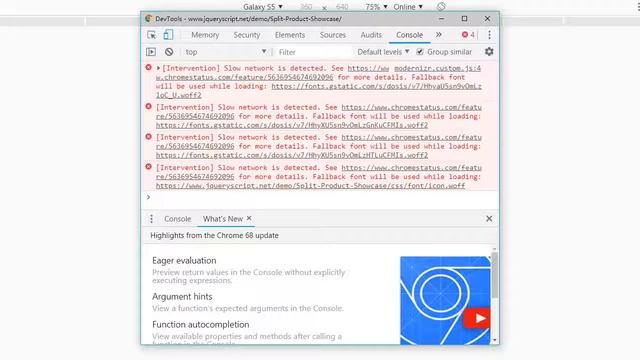Open the Galaxy S5 device dropdown

[x=263, y=7]
